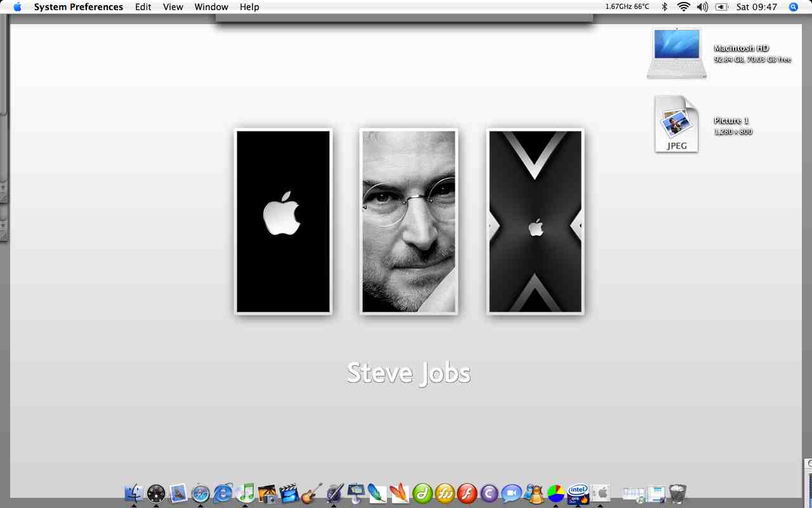Launch GarageBand guitar icon in Dock
The height and width of the screenshot is (508, 812).
pos(311,493)
